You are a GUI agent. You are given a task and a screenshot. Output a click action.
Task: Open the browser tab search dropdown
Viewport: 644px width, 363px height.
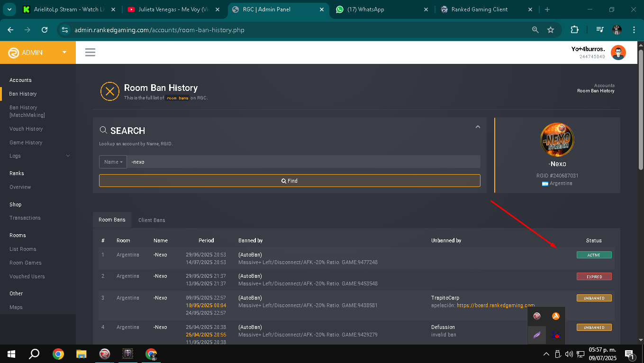[9, 9]
